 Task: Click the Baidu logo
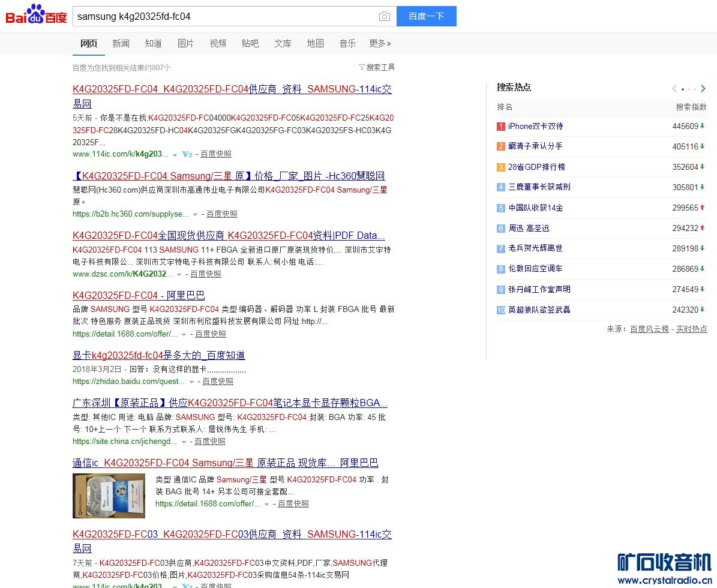[x=36, y=14]
